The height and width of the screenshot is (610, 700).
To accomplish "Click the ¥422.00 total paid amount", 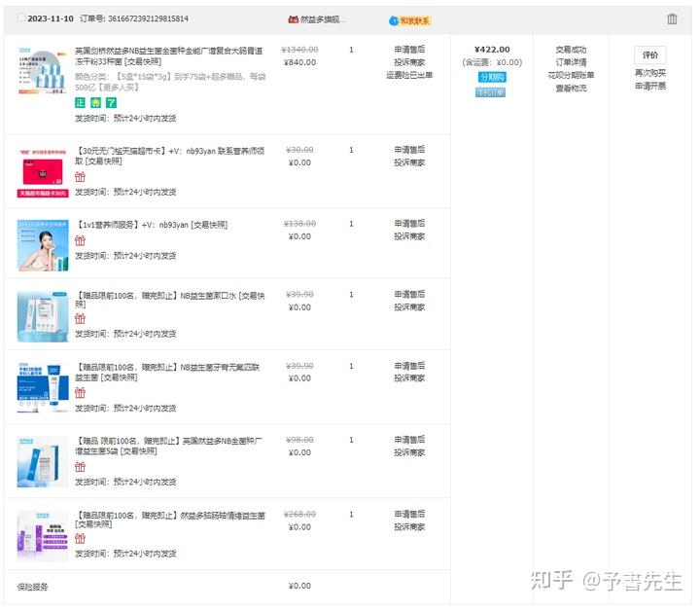I will (x=492, y=50).
